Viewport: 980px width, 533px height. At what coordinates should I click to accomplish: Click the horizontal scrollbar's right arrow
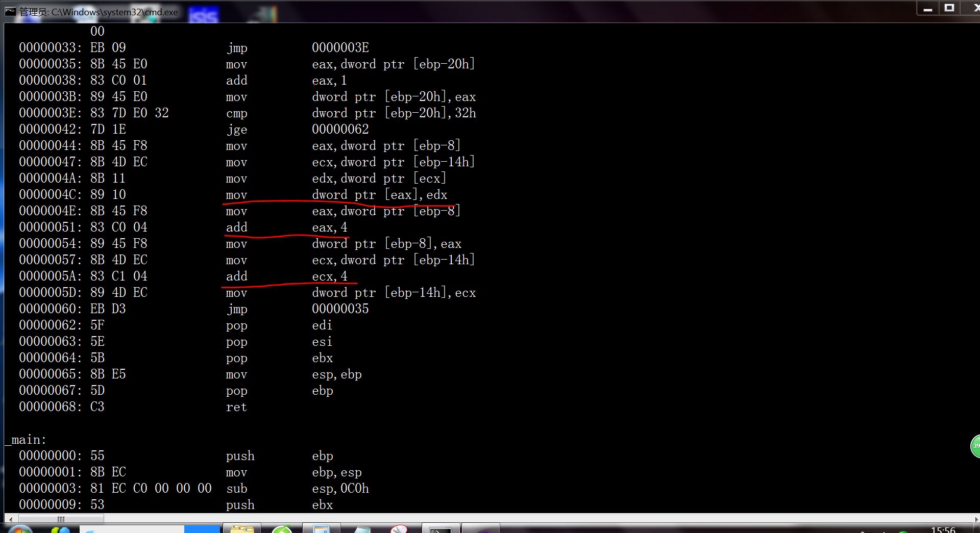click(976, 519)
